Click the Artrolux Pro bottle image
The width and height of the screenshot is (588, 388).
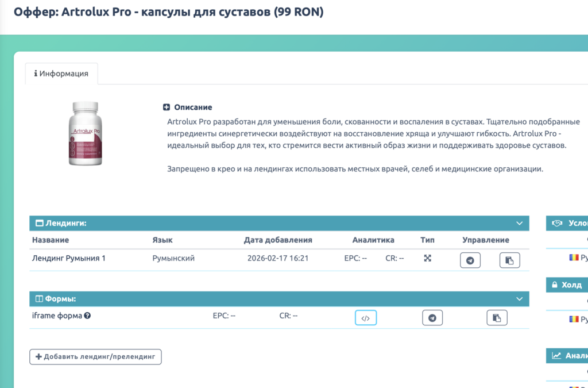[85, 133]
